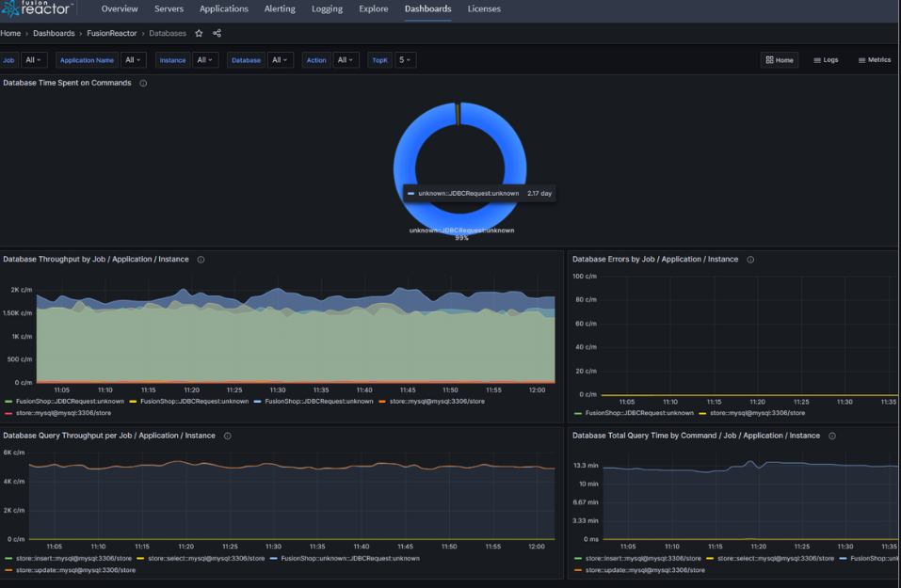
Task: Click the unknown::JDBCRequest::unknown 99% donut label
Action: point(461,233)
